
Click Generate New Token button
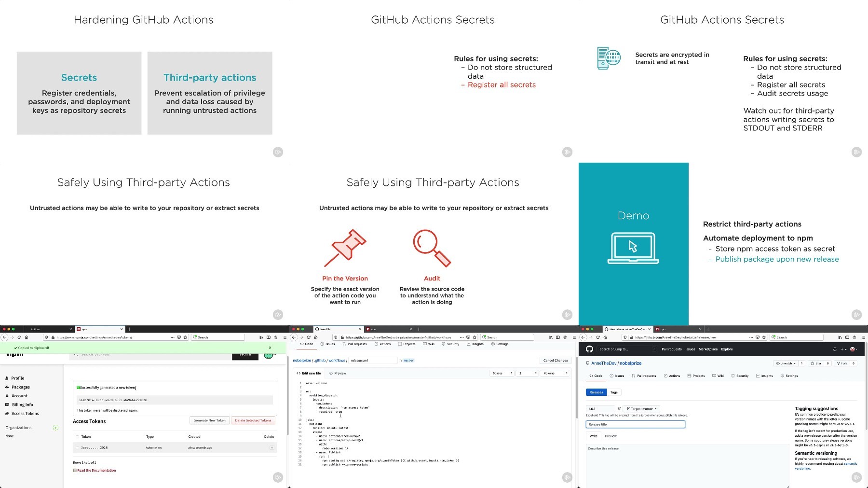coord(210,420)
